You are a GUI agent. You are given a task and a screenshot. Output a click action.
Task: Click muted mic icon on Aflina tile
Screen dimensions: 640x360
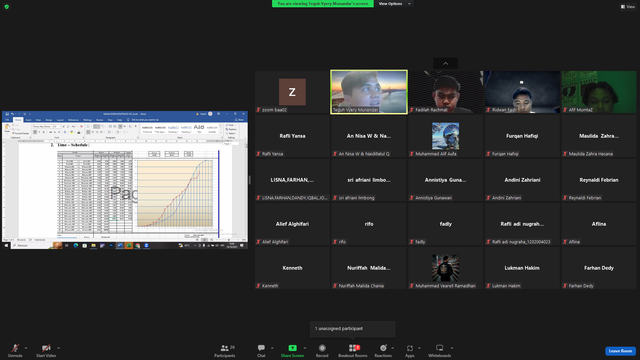565,242
